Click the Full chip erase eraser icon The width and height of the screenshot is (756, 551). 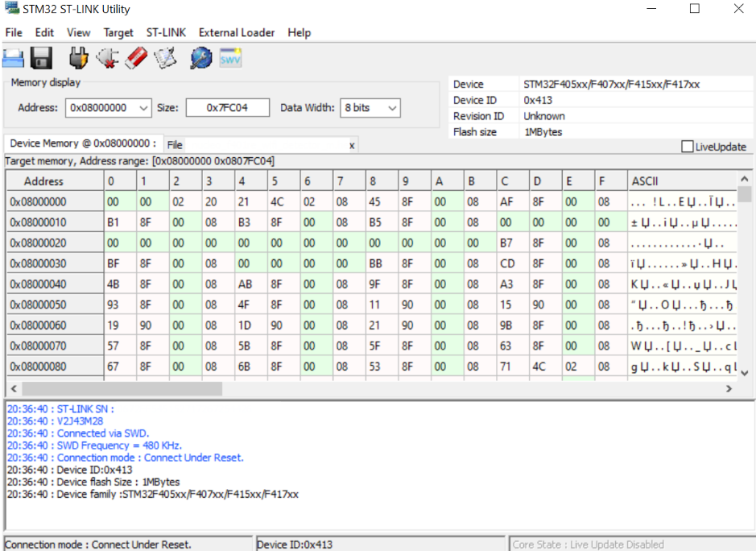click(x=136, y=58)
